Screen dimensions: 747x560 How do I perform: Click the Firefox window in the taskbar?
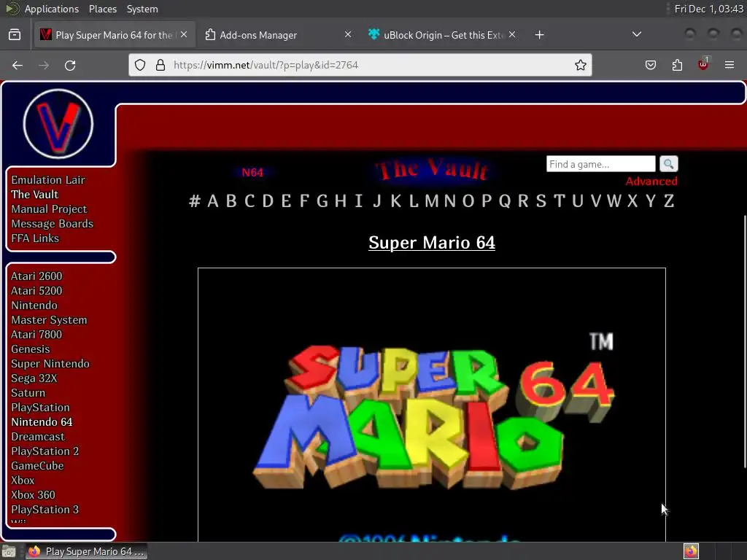[86, 551]
